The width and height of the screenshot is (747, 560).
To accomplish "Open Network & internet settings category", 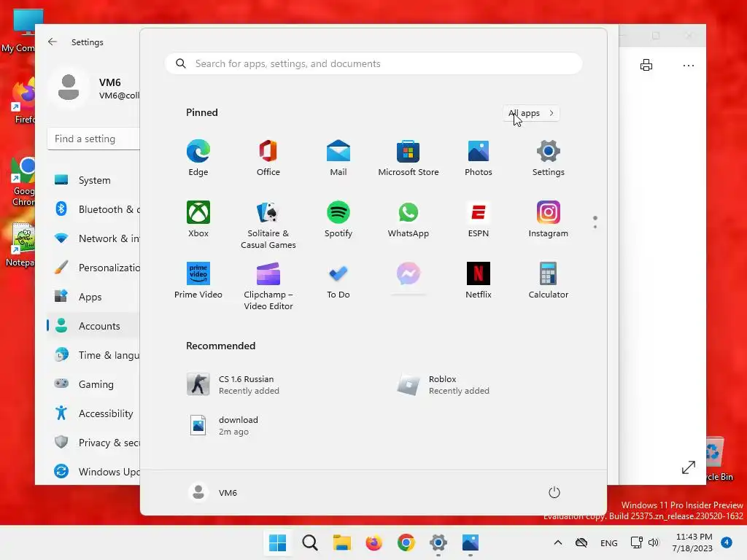I will (x=94, y=238).
